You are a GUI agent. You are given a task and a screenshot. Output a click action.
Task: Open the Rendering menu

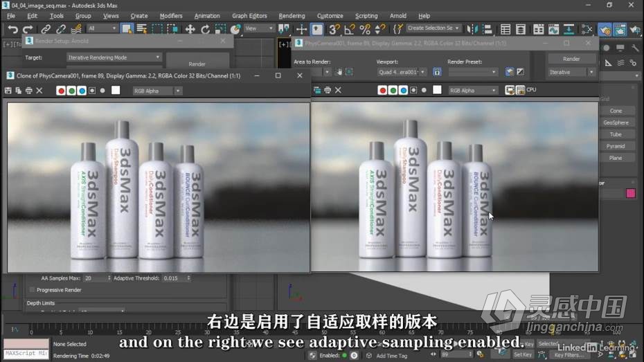[x=292, y=16]
